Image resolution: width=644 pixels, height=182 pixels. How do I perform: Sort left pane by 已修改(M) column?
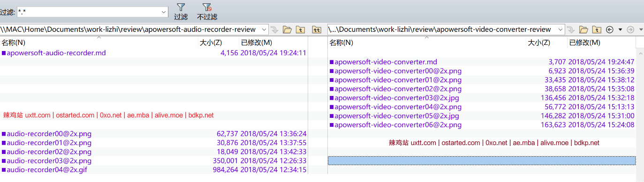tap(273, 43)
